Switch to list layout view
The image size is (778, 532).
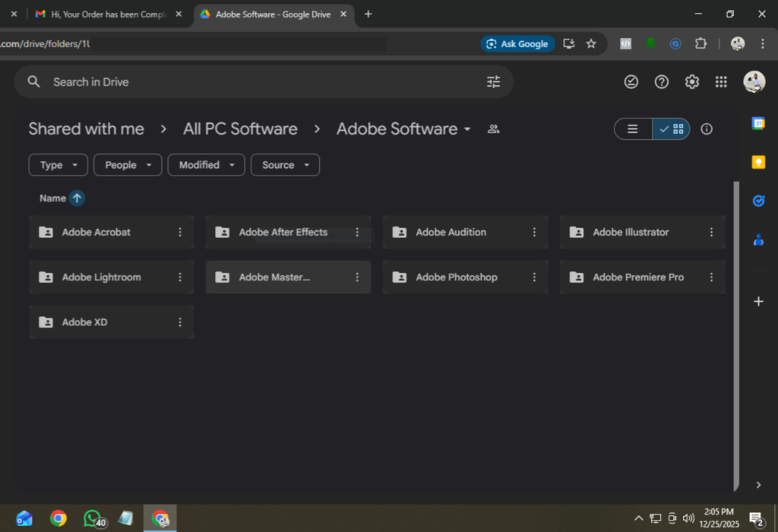tap(633, 129)
